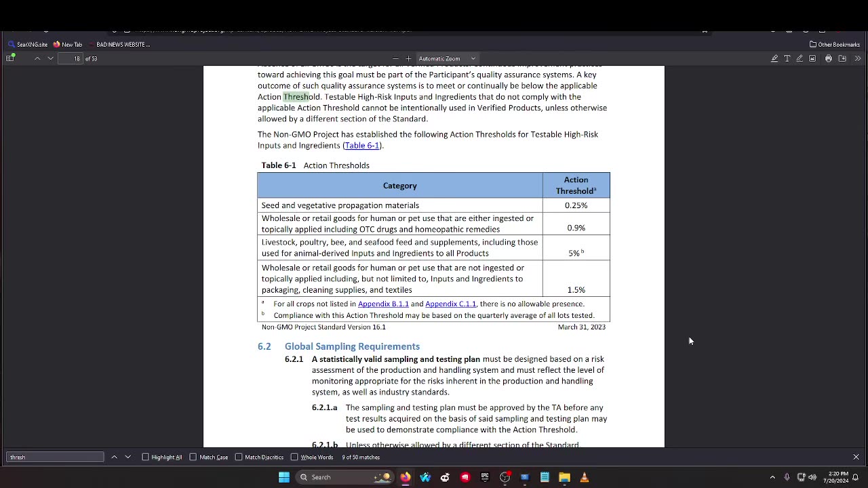Open the skull icon app in taskbar
Image resolution: width=868 pixels, height=488 pixels.
click(445, 477)
